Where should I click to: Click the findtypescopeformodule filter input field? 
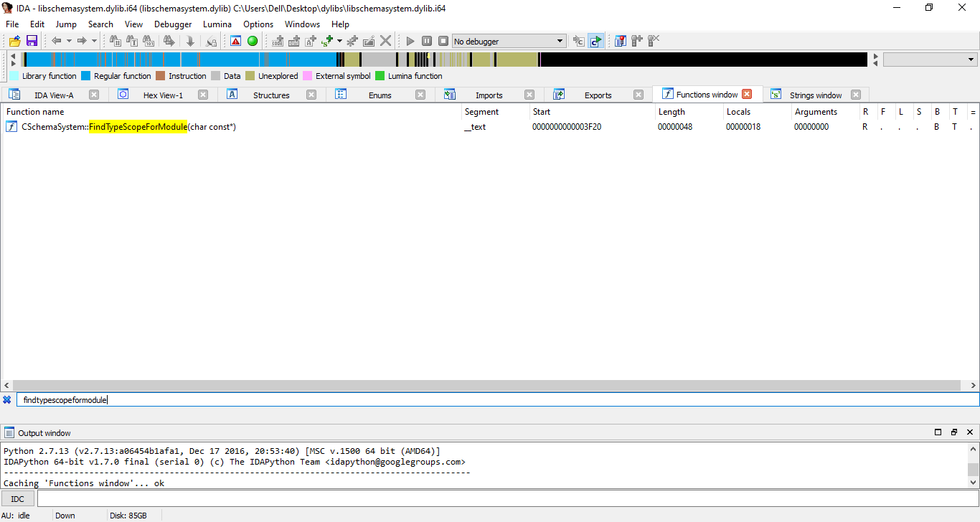(x=497, y=399)
